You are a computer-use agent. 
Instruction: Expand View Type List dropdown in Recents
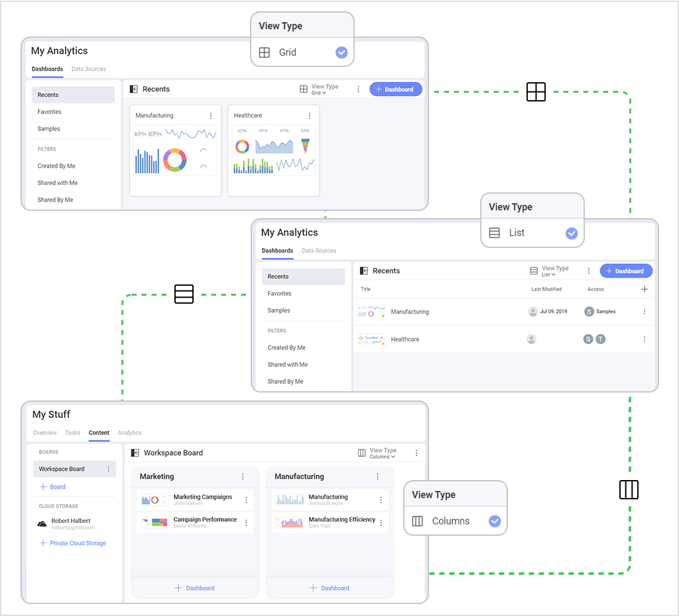click(549, 271)
